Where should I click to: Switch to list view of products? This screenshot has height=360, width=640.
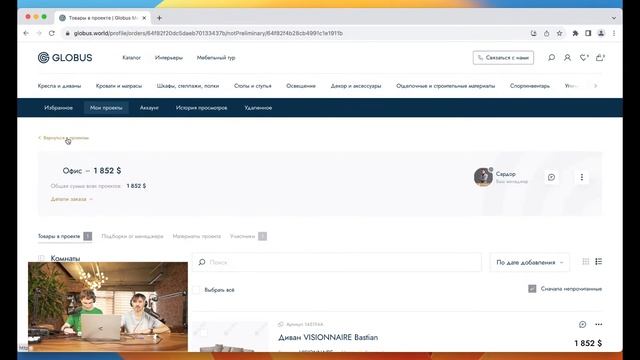(x=598, y=262)
